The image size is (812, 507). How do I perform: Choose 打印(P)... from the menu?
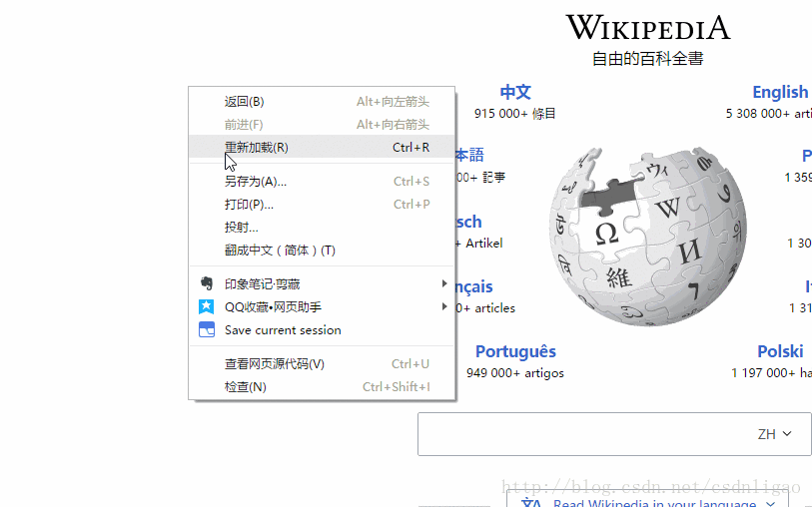tap(322, 205)
